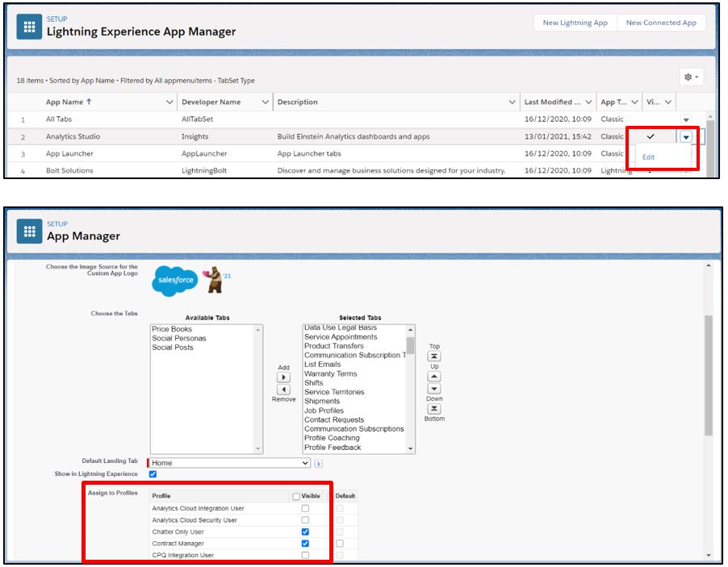Click the Insights developer name cell

(x=195, y=136)
